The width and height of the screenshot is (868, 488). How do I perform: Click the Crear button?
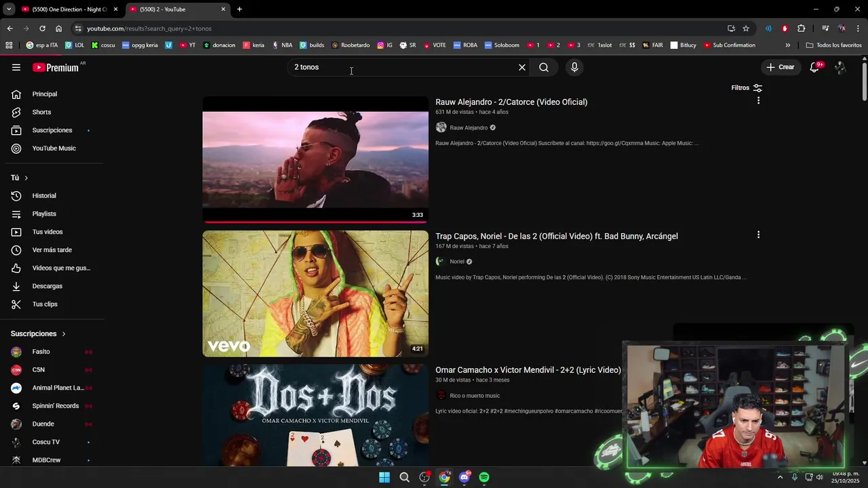pyautogui.click(x=780, y=67)
